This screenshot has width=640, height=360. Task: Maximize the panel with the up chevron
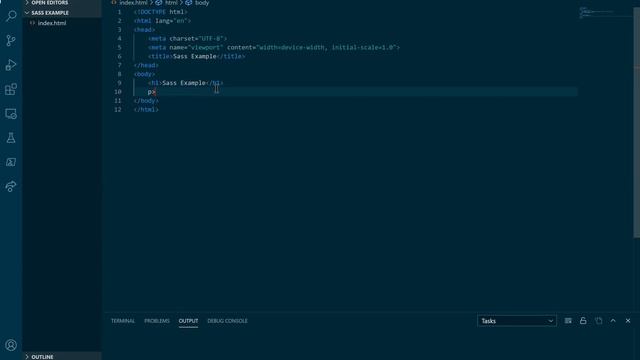[x=613, y=321]
